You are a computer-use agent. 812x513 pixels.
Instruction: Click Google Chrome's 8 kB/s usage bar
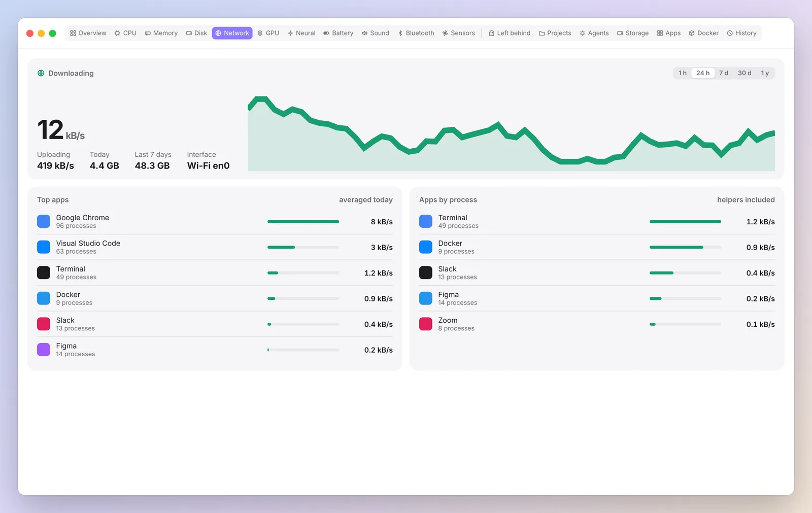coord(303,222)
